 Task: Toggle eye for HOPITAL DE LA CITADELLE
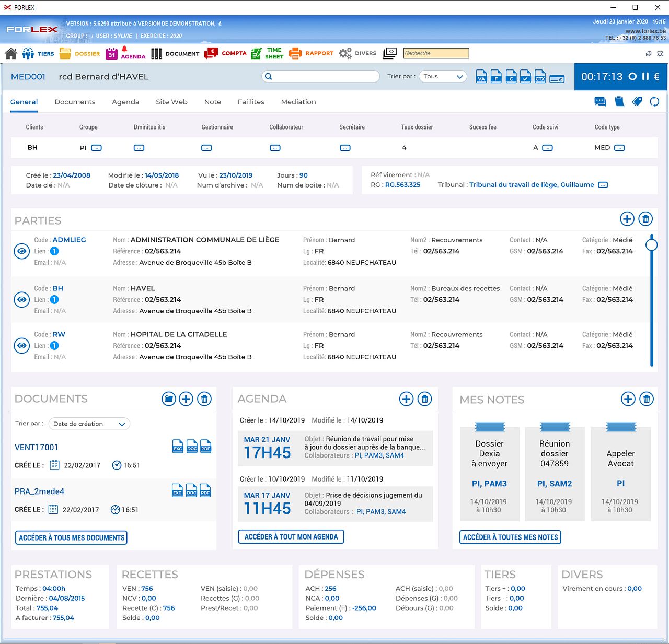point(21,346)
